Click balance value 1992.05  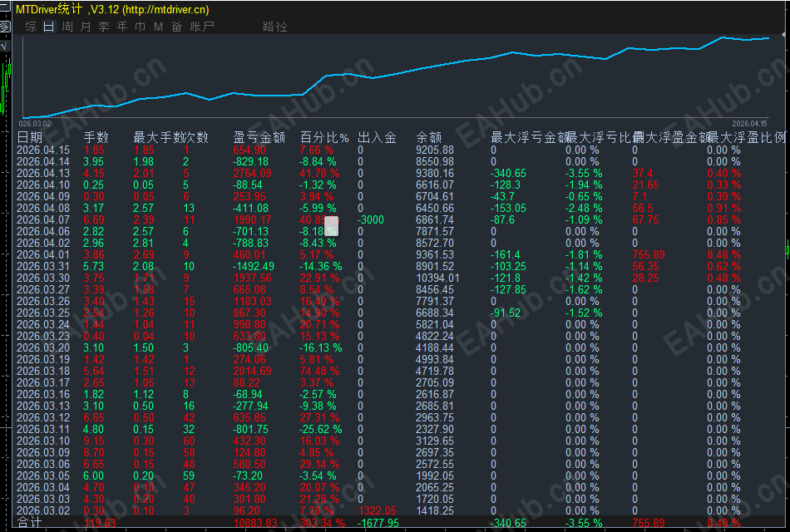(x=435, y=475)
